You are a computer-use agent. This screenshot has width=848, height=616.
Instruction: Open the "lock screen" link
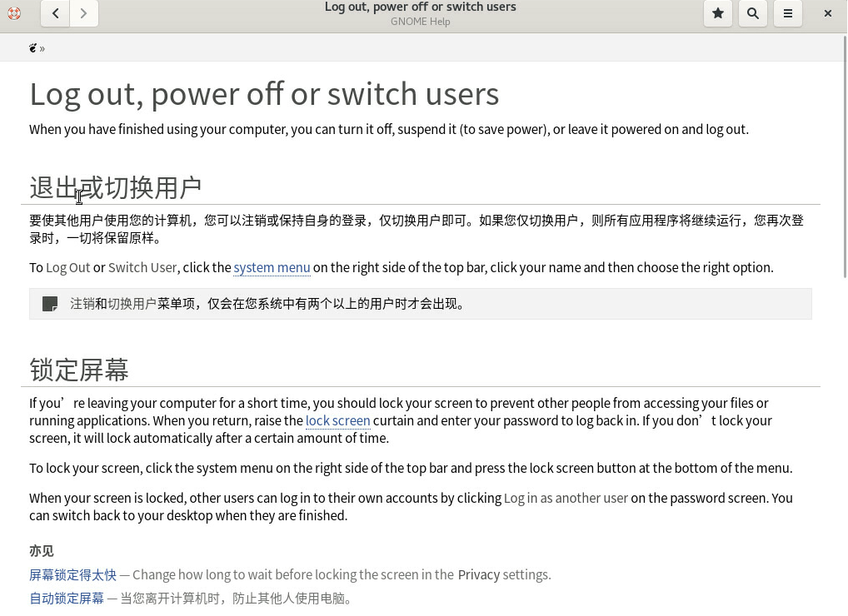pyautogui.click(x=337, y=420)
